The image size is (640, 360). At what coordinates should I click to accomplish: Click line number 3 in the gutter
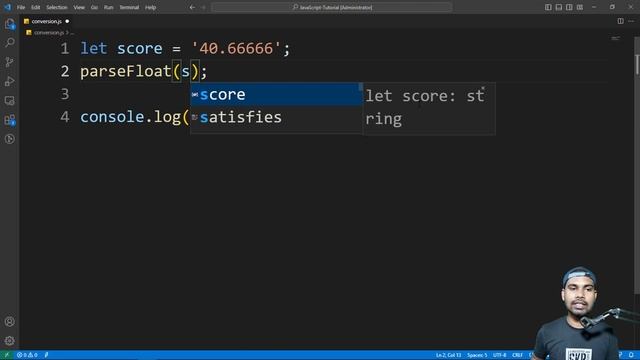tap(65, 94)
